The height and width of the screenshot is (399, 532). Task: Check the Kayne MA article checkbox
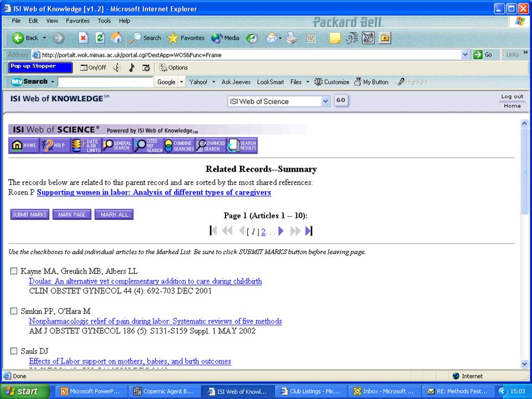click(x=13, y=271)
